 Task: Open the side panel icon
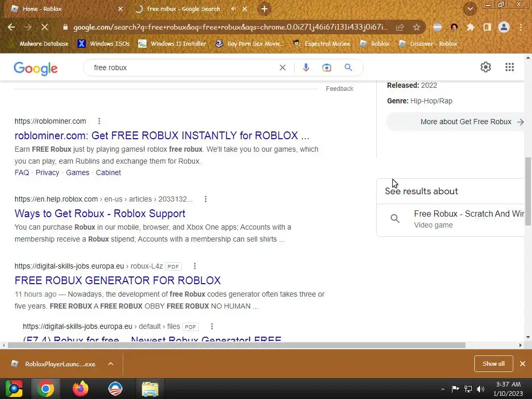[487, 27]
